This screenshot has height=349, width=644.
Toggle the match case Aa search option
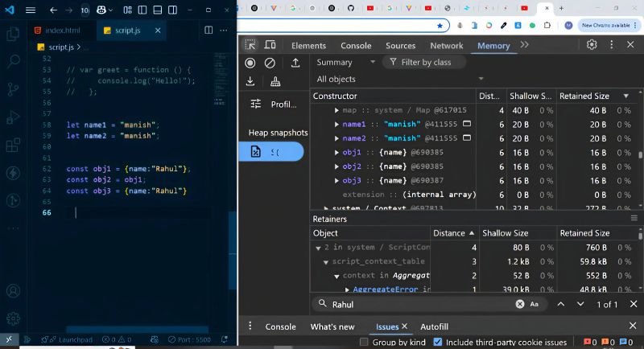pos(534,304)
